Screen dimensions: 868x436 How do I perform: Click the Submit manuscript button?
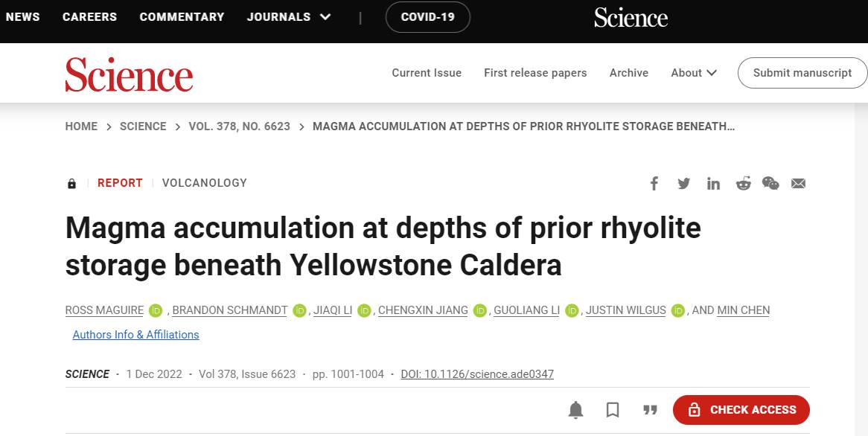tap(802, 72)
